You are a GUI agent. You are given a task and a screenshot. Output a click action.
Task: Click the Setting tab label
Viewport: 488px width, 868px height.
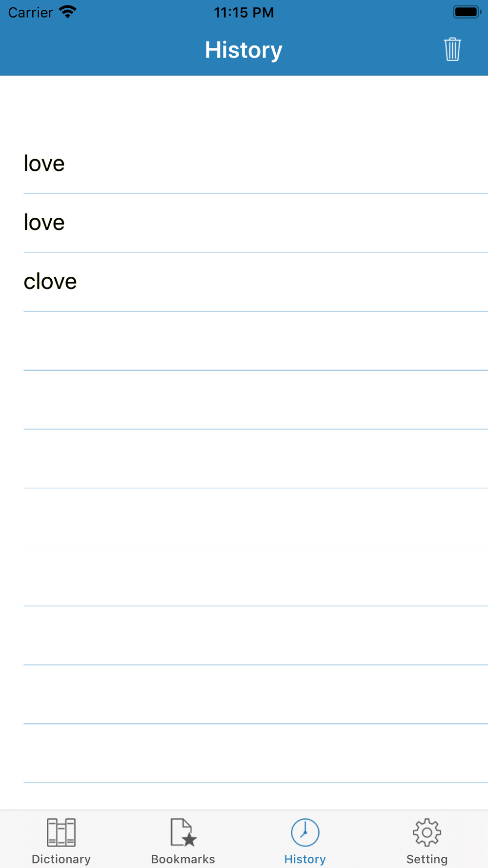427,859
